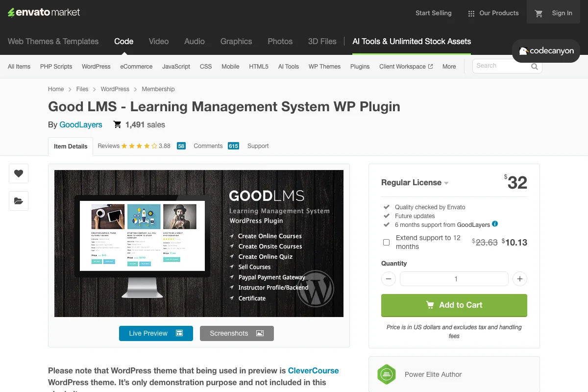Open the Live Preview button
Viewport: 588px width, 392px height.
[x=156, y=333]
